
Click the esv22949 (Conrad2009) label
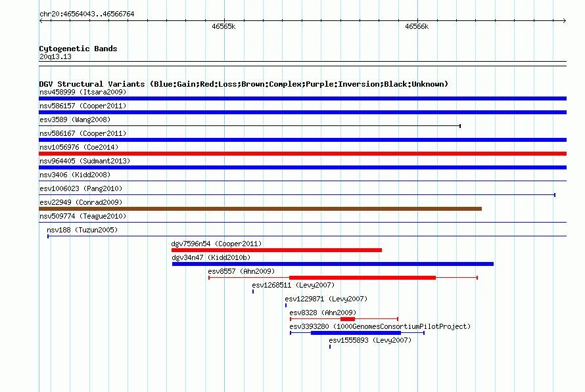tap(81, 202)
